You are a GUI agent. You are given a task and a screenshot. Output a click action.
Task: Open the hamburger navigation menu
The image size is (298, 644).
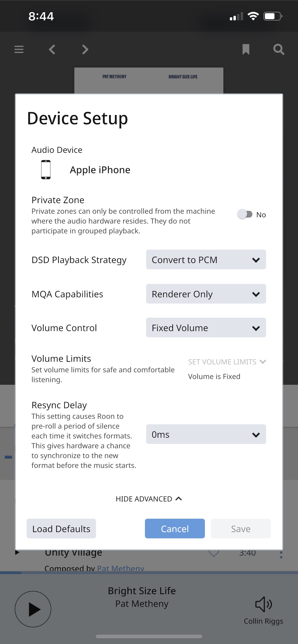click(x=19, y=49)
